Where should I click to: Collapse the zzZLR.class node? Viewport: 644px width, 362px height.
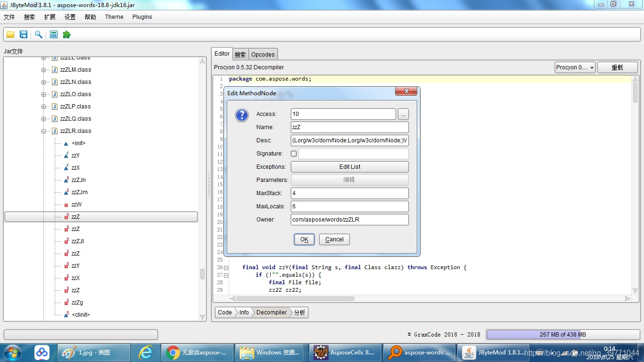[x=43, y=131]
